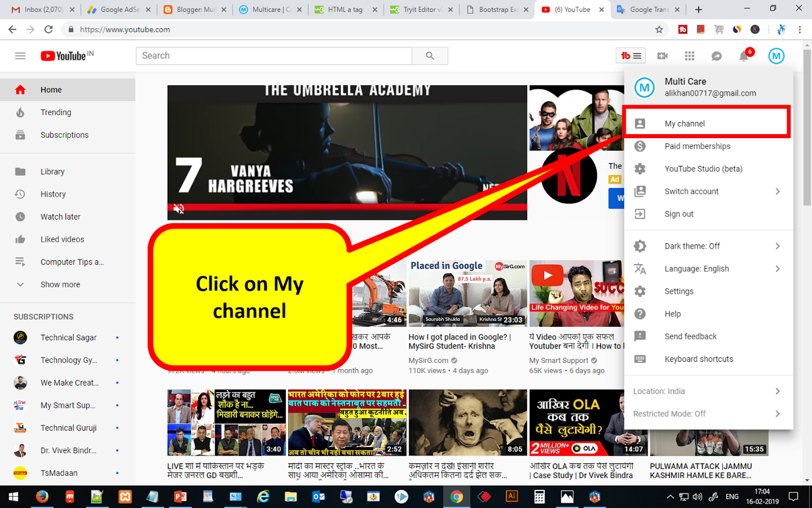
Task: Open the Windows Start menu
Action: [14, 496]
